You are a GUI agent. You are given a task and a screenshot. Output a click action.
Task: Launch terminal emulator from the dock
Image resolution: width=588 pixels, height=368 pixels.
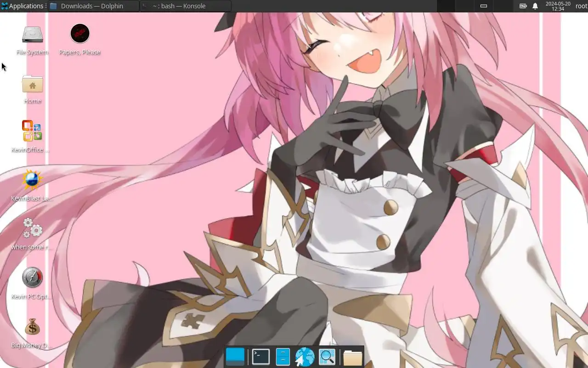(x=261, y=357)
